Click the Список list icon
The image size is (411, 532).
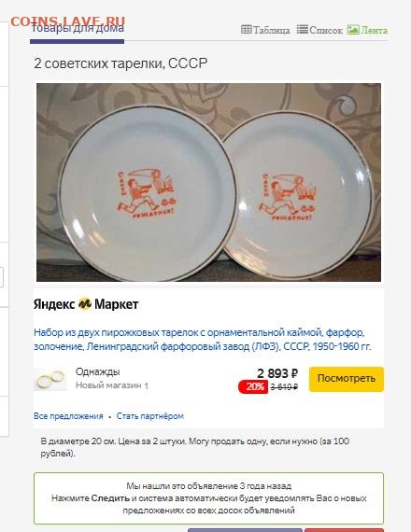click(x=303, y=30)
